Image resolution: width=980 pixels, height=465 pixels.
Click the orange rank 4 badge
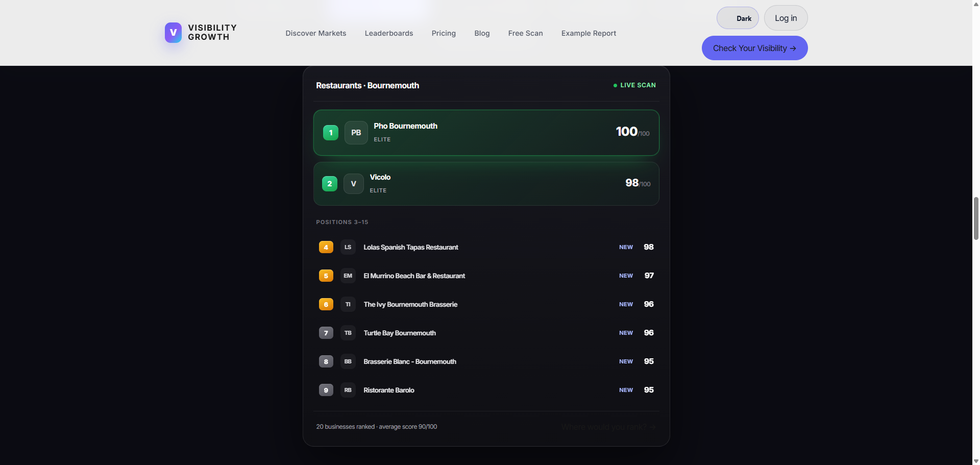[326, 247]
